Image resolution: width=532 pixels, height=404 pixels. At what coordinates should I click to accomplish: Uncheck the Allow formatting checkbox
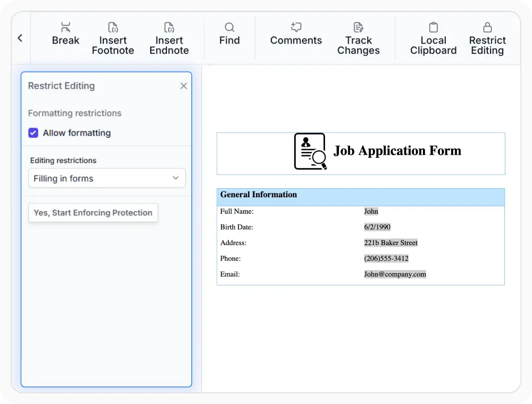[x=33, y=133]
